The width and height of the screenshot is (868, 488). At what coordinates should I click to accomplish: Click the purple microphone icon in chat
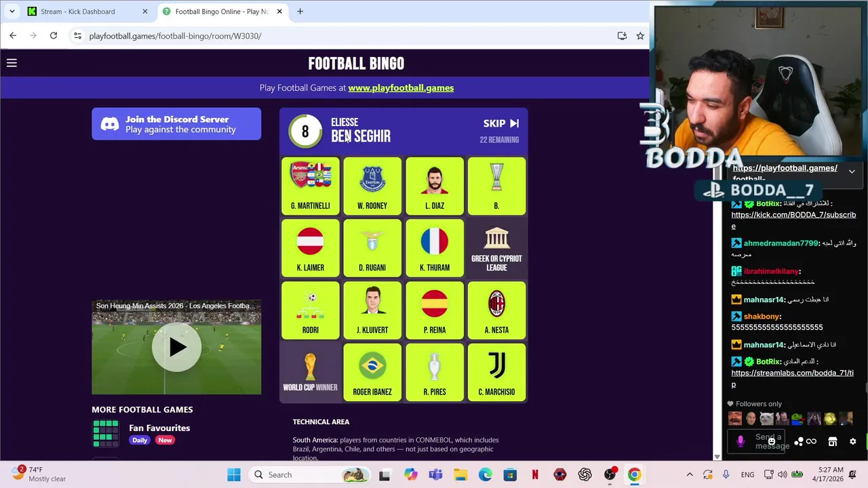coord(741,442)
